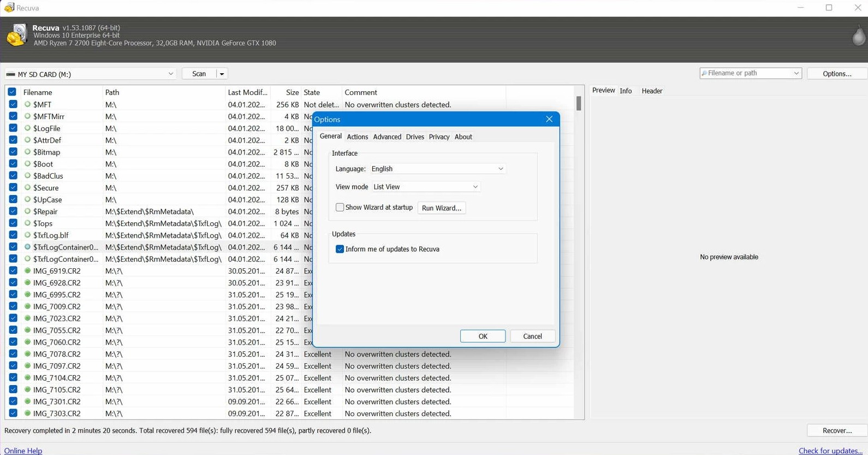Click the green status dot for IMG_6919.CR2
The image size is (868, 455).
27,271
